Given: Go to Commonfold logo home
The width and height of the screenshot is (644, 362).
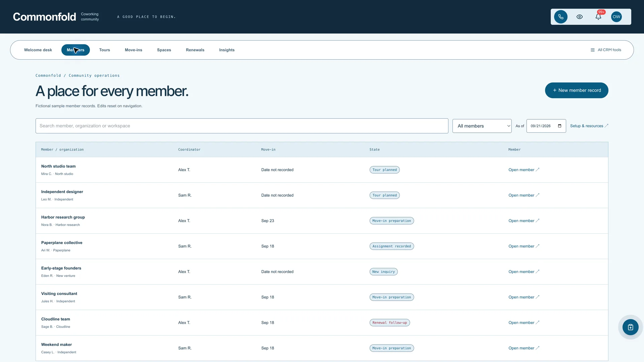Looking at the screenshot, I should pos(44,17).
